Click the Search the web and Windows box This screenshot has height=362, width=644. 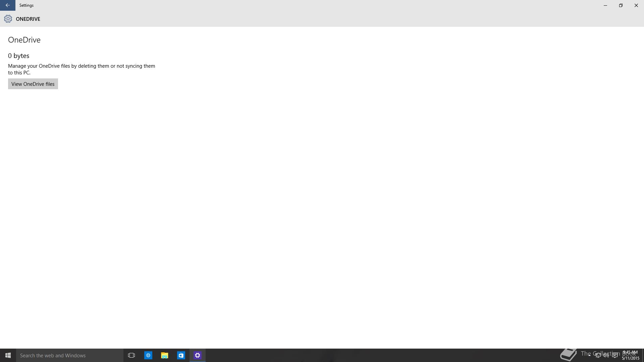click(70, 355)
